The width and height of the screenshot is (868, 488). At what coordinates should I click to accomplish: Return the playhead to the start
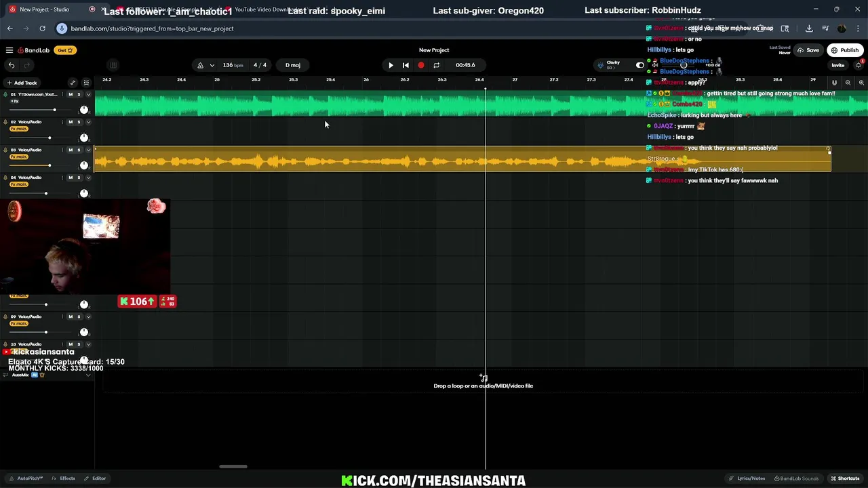(406, 65)
